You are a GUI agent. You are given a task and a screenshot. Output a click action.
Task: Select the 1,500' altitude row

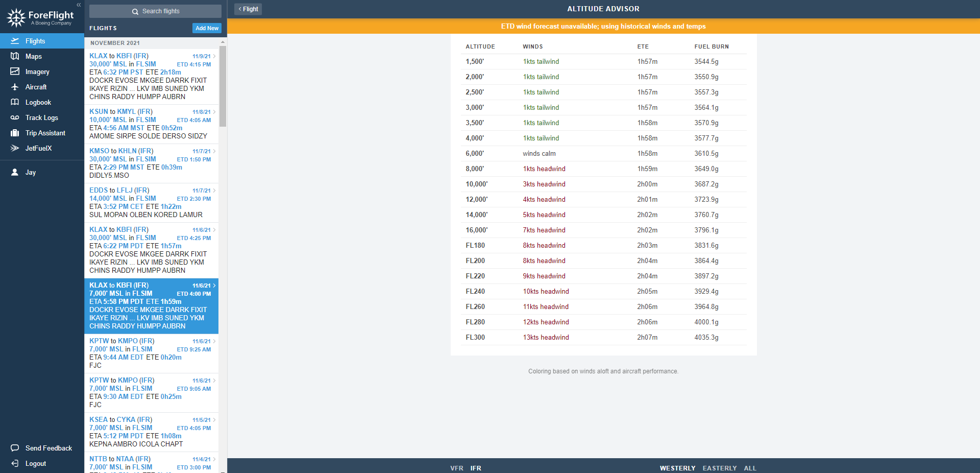(x=603, y=62)
